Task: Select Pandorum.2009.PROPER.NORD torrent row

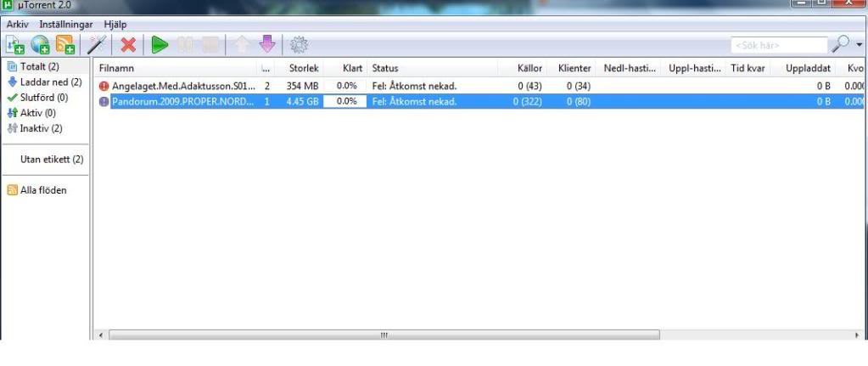Action: pos(479,101)
